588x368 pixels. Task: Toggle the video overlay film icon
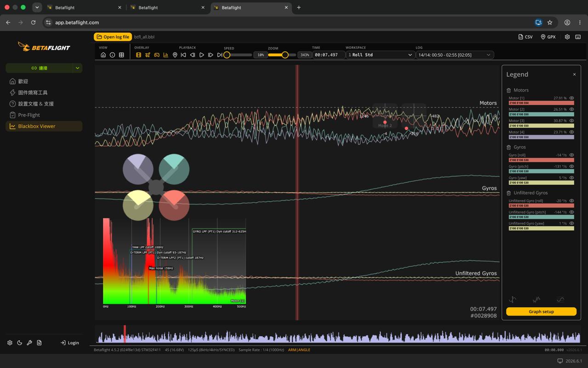138,55
